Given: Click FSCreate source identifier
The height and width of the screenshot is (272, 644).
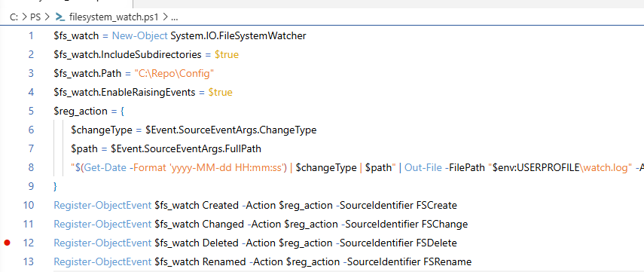Looking at the screenshot, I should click(436, 205).
